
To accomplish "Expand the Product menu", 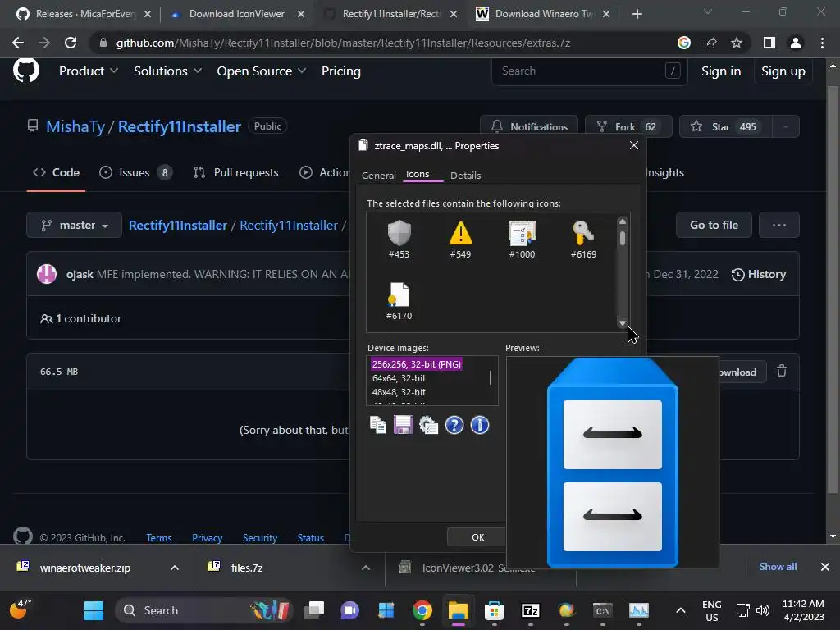I will pyautogui.click(x=89, y=71).
